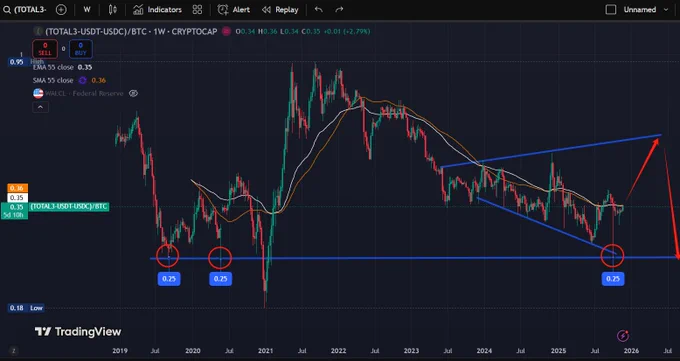
Task: Open the Indicators dialog
Action: coord(157,10)
